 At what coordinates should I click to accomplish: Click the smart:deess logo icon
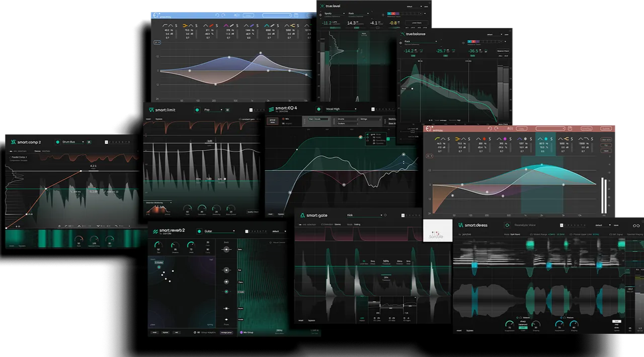pyautogui.click(x=460, y=225)
